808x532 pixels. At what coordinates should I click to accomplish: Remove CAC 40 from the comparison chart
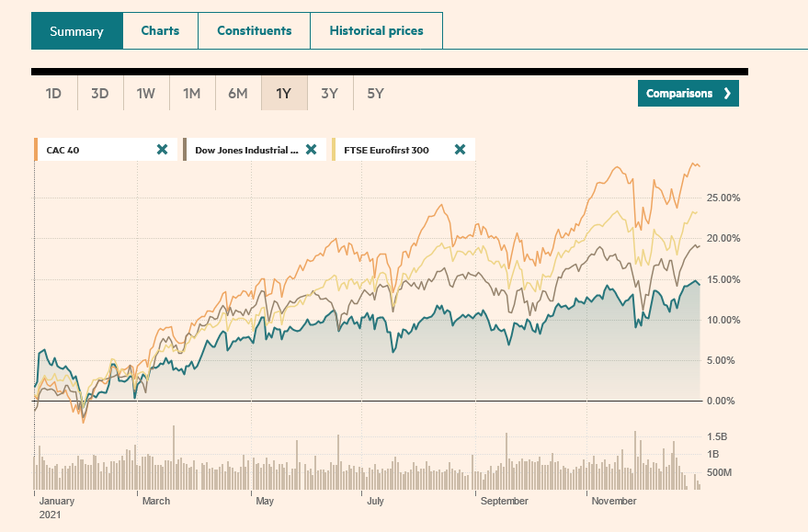click(163, 149)
